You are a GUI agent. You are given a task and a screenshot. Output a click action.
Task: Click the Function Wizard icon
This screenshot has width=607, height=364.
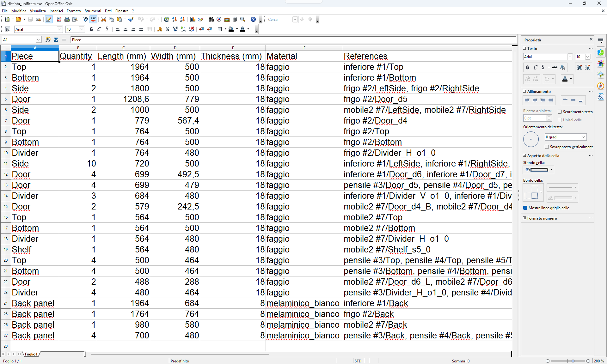[48, 40]
